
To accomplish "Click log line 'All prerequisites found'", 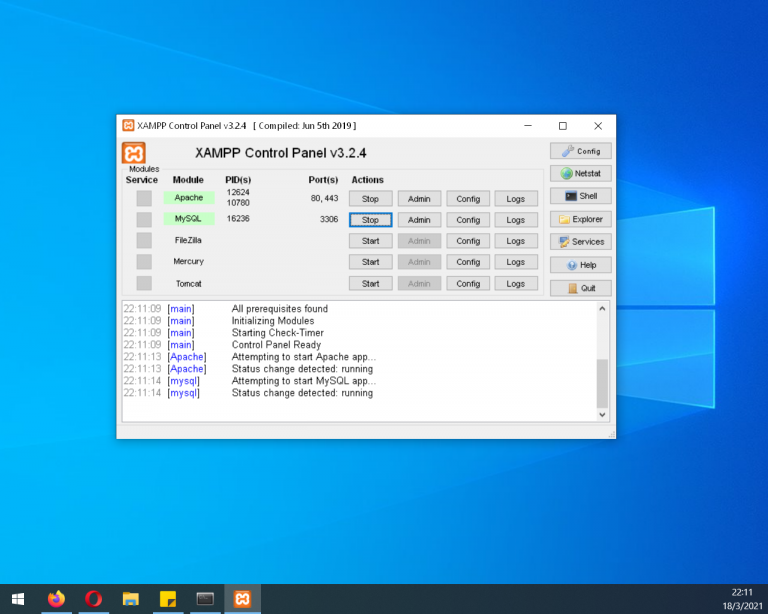I will 280,309.
